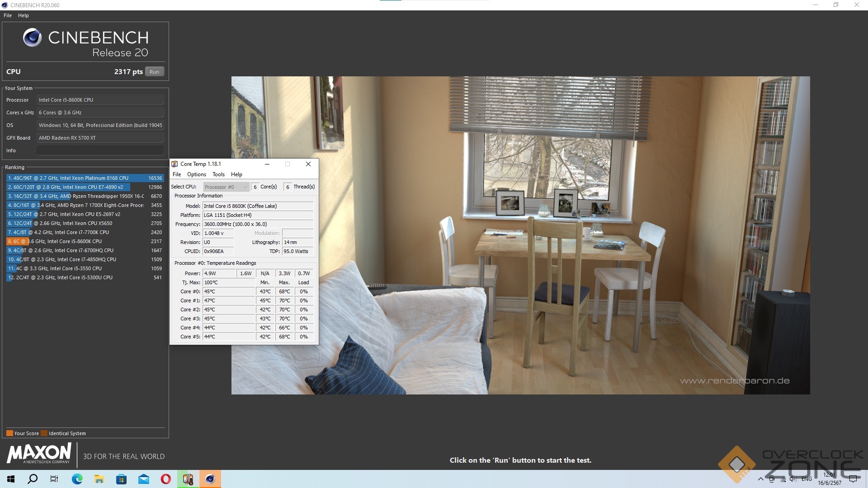Image resolution: width=868 pixels, height=488 pixels.
Task: Select highlighted ranking row Intel Core i5-8600K
Action: click(85, 241)
